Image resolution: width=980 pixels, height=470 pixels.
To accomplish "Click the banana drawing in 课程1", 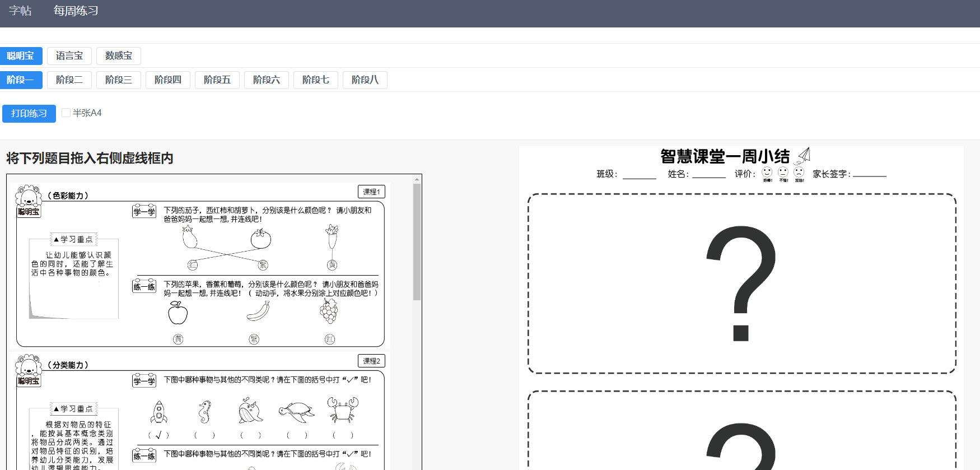I will [x=258, y=311].
